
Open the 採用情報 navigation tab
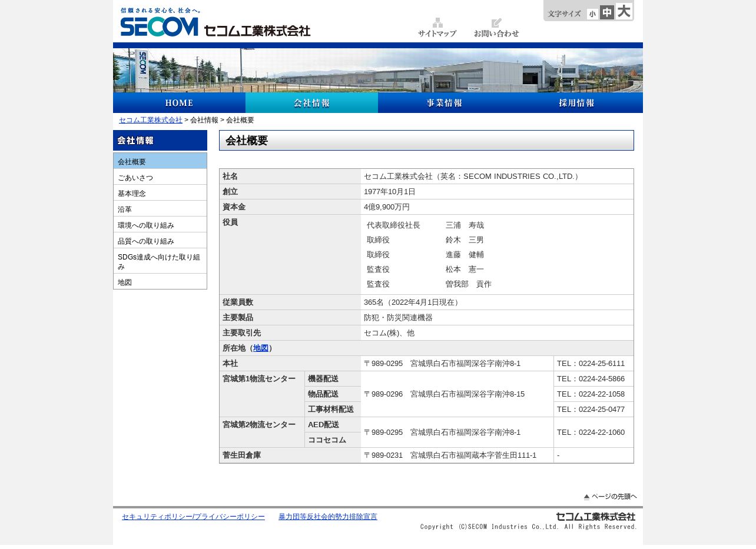576,103
